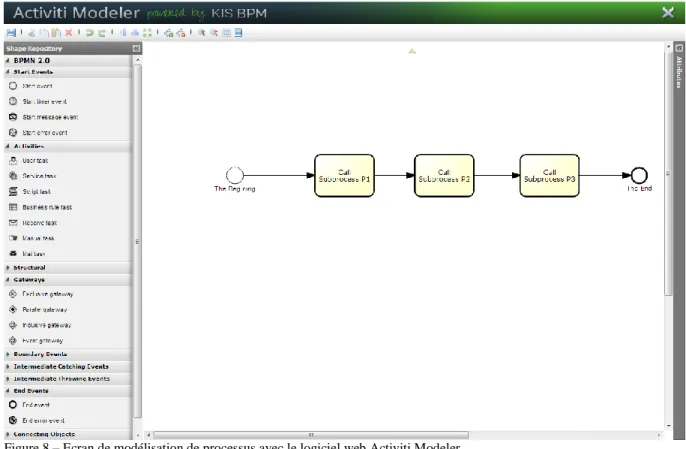This screenshot has height=449, width=686.
Task: Select Business rule task shape
Action: [40, 207]
